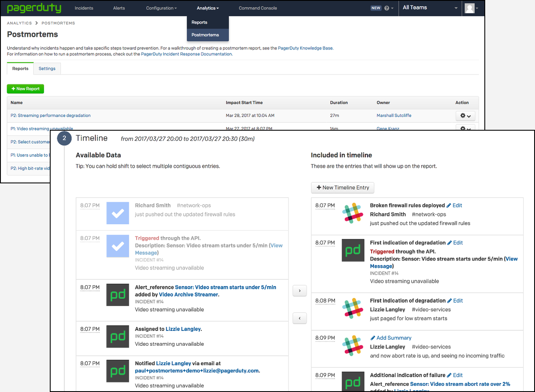Open the Incidents nav item
This screenshot has width=535, height=392.
click(x=84, y=8)
